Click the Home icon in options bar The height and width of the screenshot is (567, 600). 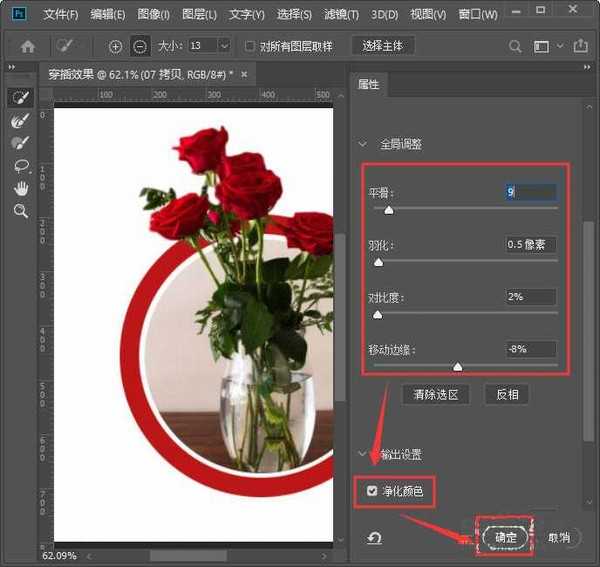tap(28, 47)
